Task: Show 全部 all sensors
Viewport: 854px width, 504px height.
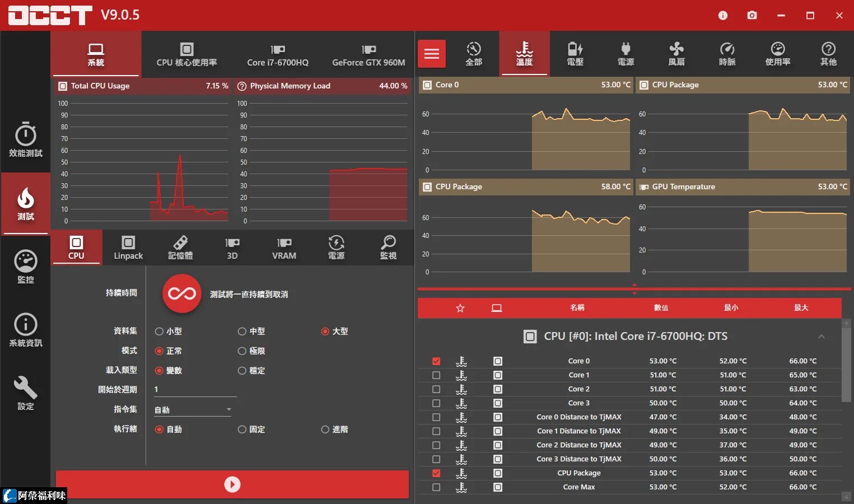Action: (474, 54)
